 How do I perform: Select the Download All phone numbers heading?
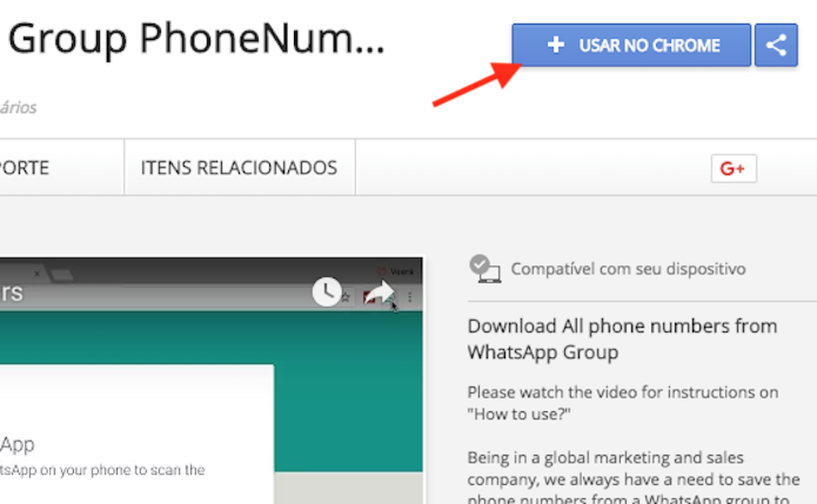coord(622,339)
